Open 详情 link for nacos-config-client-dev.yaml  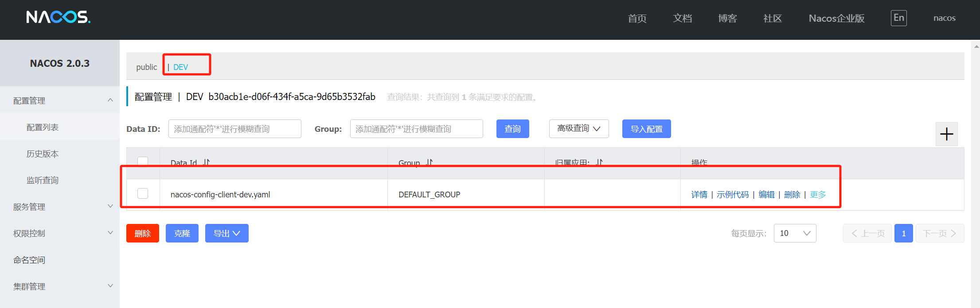[699, 194]
